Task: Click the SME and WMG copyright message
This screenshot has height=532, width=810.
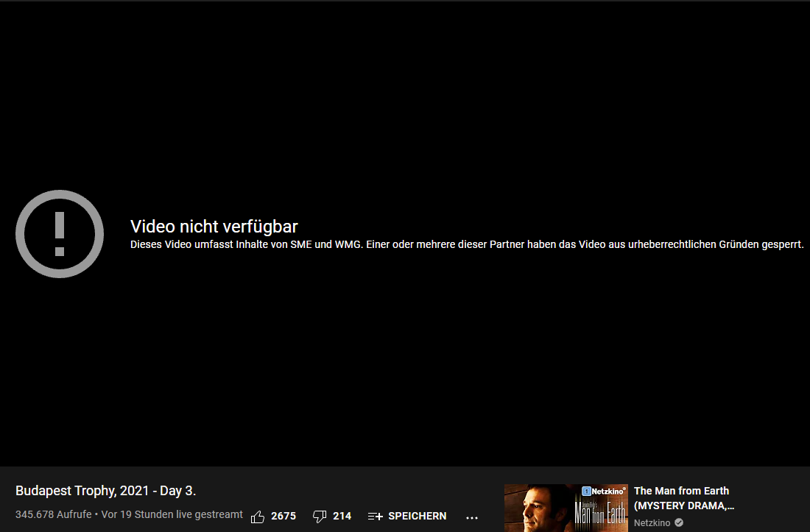Action: [x=467, y=244]
